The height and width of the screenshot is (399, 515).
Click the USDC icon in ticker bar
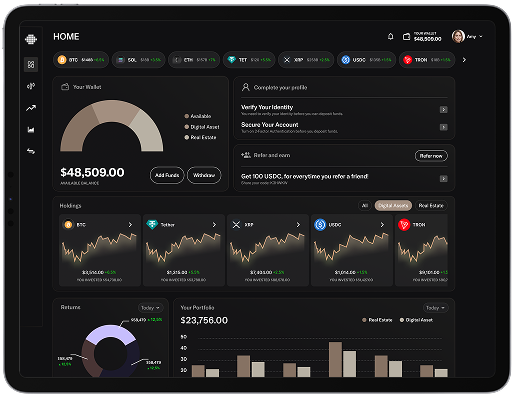point(346,60)
